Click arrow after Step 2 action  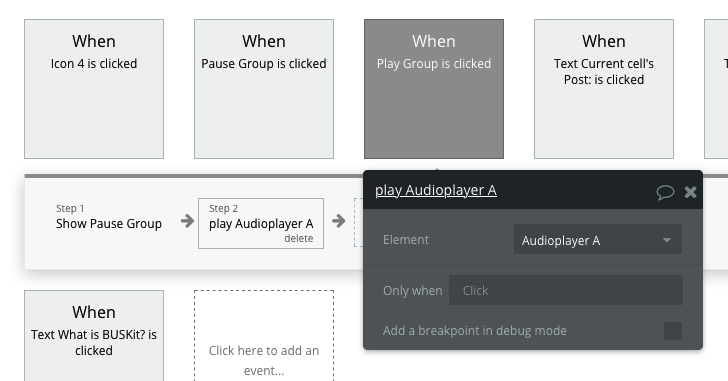point(338,221)
